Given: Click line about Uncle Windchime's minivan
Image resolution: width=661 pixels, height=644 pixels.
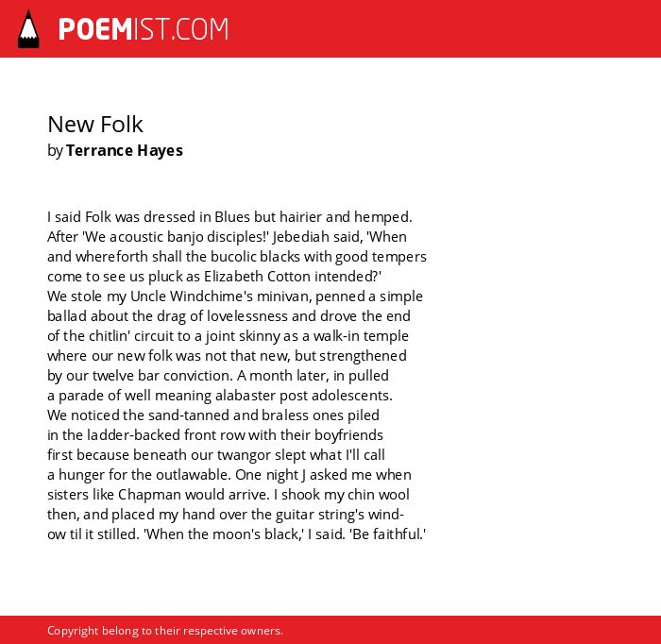Looking at the screenshot, I should pyautogui.click(x=235, y=297).
